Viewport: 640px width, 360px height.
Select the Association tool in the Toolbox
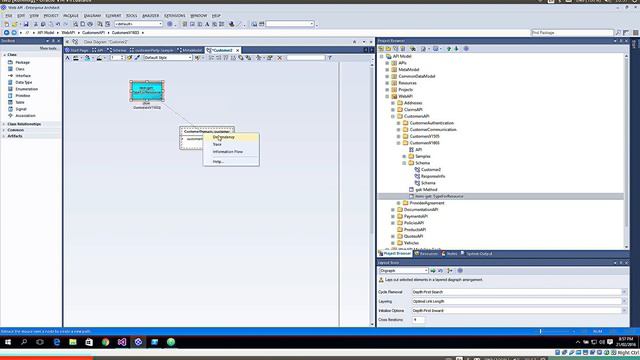click(25, 116)
